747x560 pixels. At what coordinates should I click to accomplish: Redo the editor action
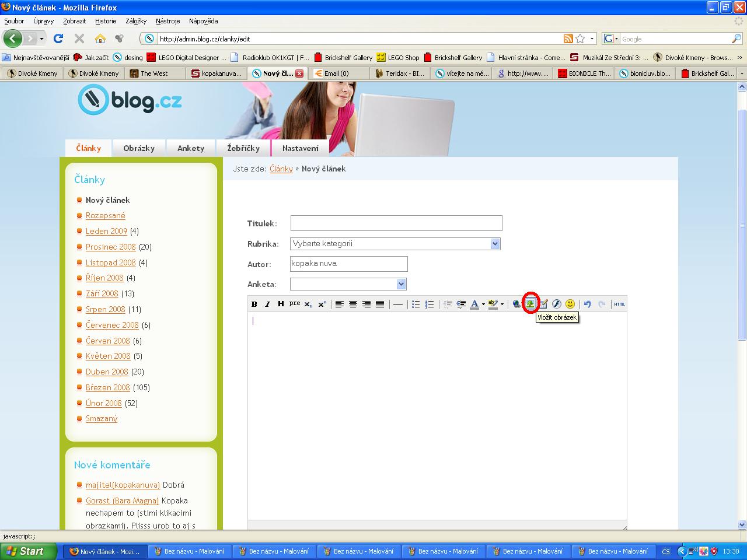602,304
